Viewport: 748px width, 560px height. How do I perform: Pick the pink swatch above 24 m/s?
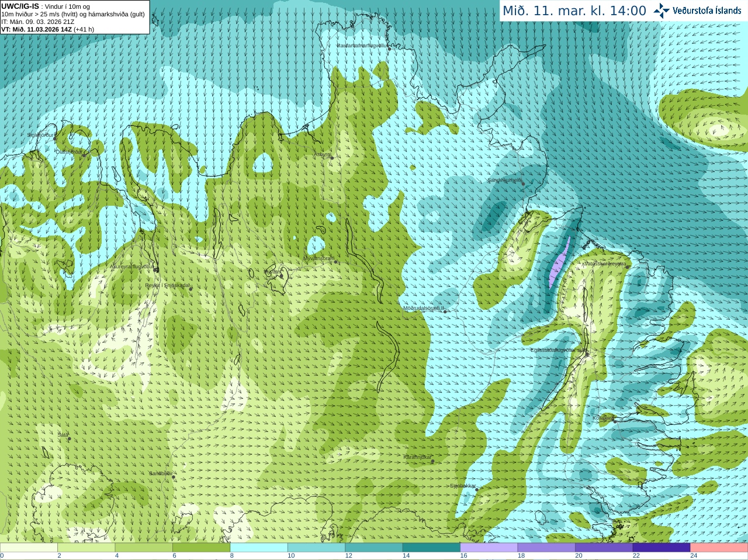[x=719, y=548]
